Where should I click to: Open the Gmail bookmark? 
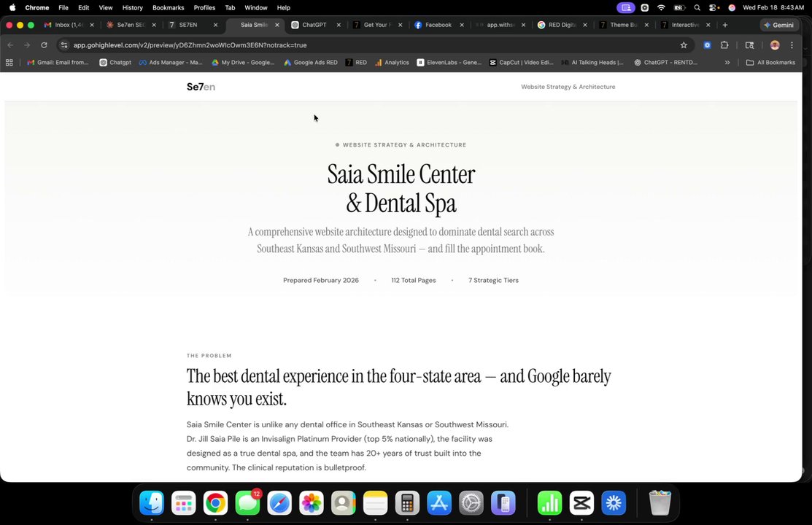pos(58,63)
